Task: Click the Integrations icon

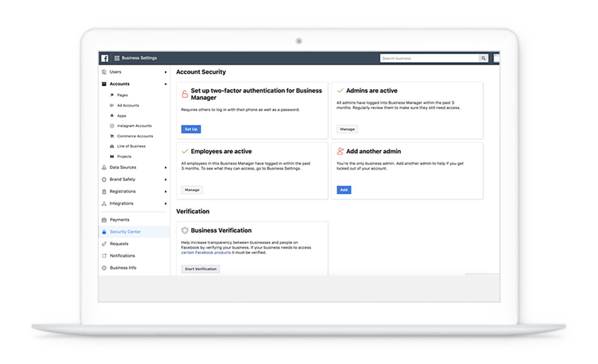Action: click(x=104, y=204)
